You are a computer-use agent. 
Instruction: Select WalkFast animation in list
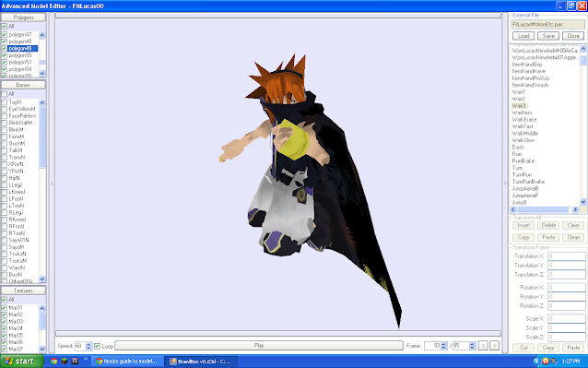pyautogui.click(x=523, y=126)
